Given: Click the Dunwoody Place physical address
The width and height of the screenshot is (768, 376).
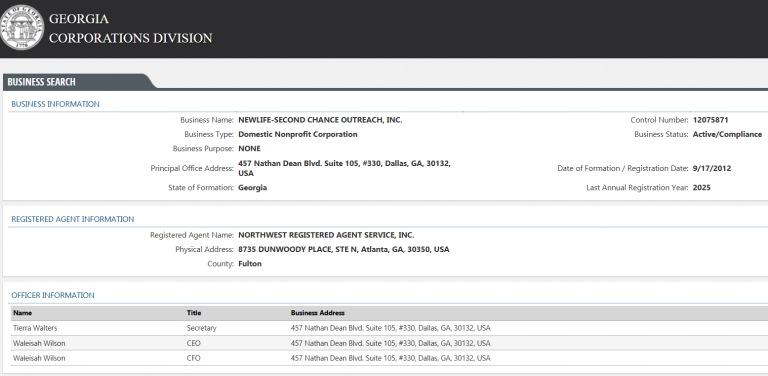Looking at the screenshot, I should tap(343, 249).
